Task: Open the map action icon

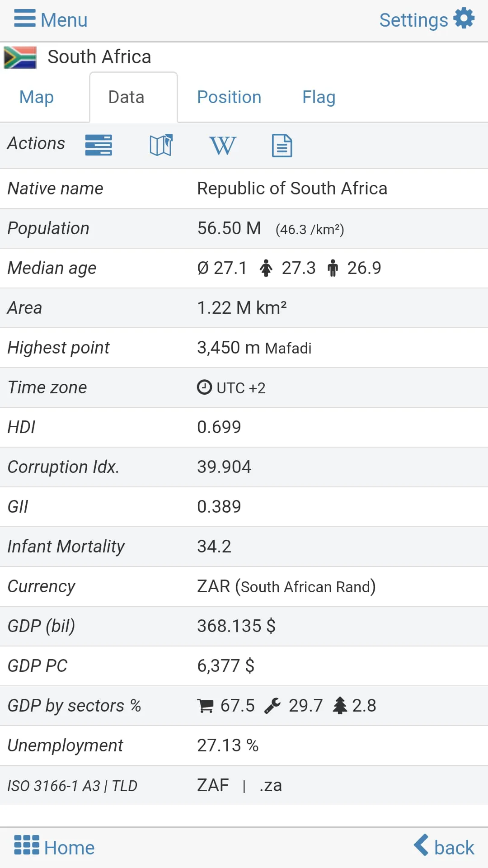Action: click(x=161, y=145)
